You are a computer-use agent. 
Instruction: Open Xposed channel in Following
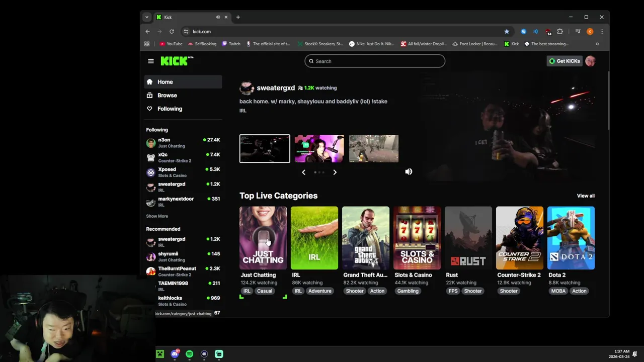point(183,172)
